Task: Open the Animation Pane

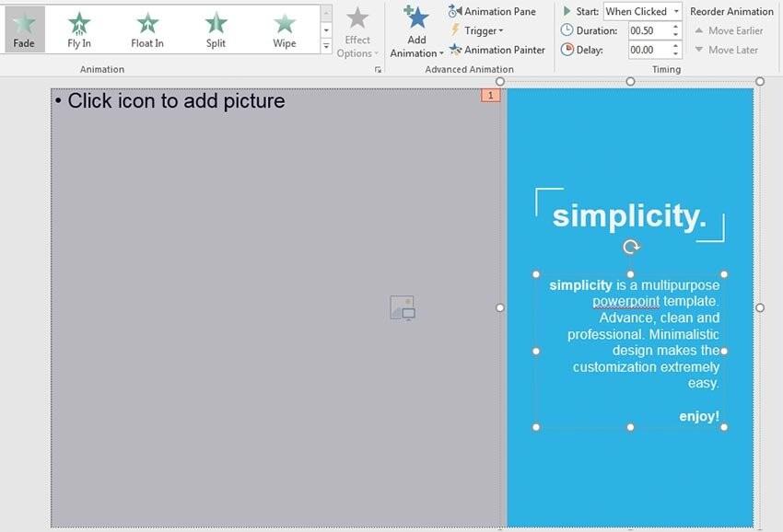Action: pyautogui.click(x=494, y=11)
